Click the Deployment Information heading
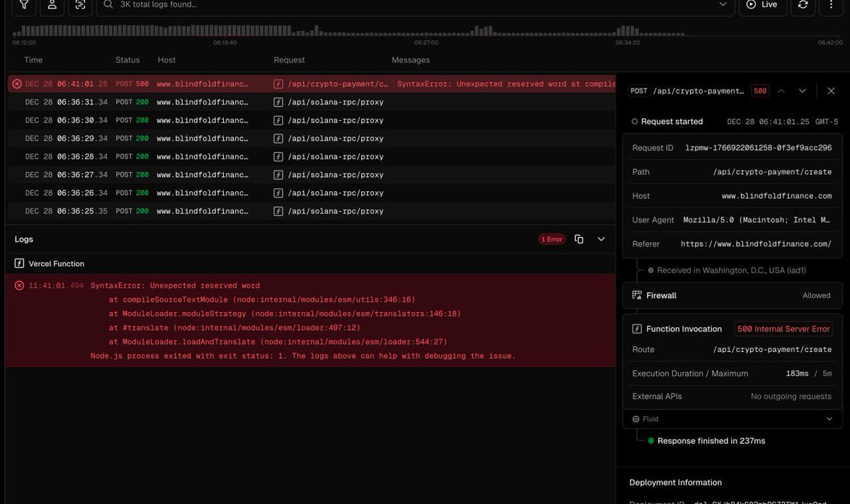850x504 pixels. (x=676, y=483)
